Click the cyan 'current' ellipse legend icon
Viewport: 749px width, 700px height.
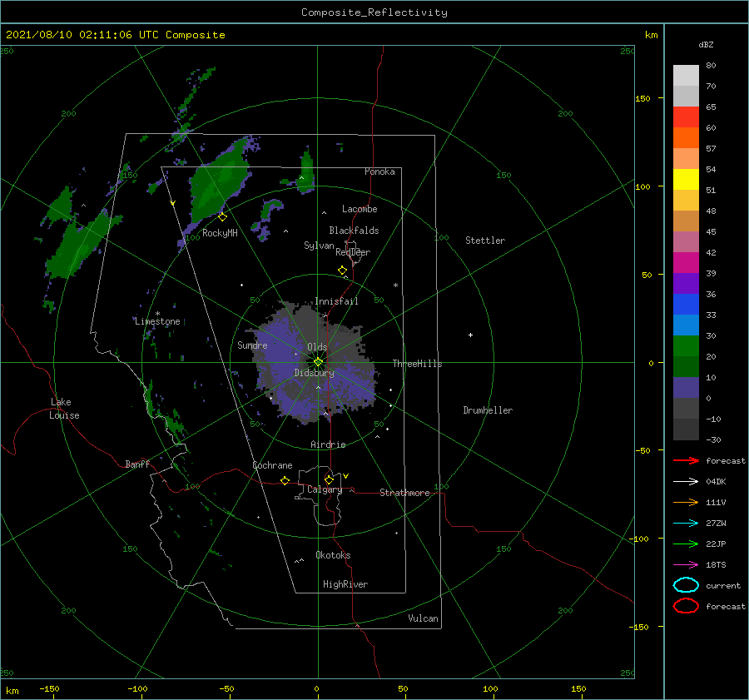(x=686, y=585)
